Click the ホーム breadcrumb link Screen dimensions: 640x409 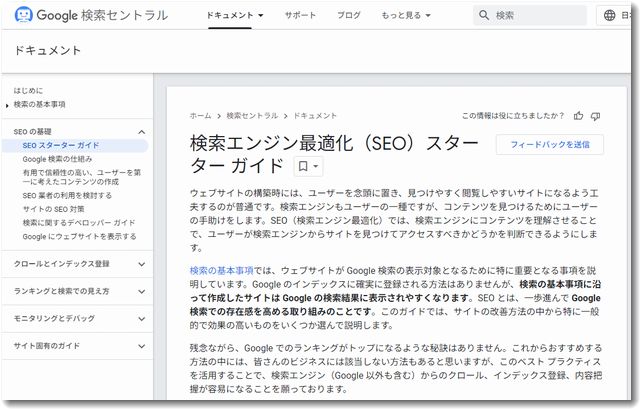[200, 116]
